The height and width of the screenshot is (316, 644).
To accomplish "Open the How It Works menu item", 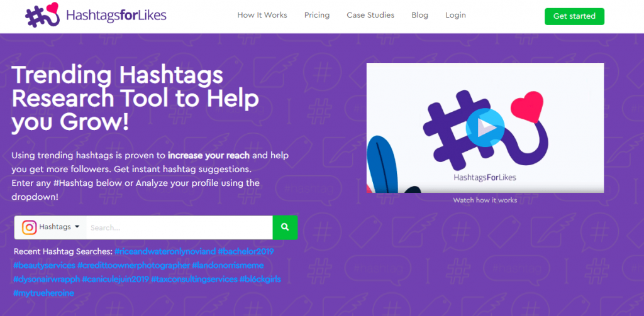I will 262,15.
